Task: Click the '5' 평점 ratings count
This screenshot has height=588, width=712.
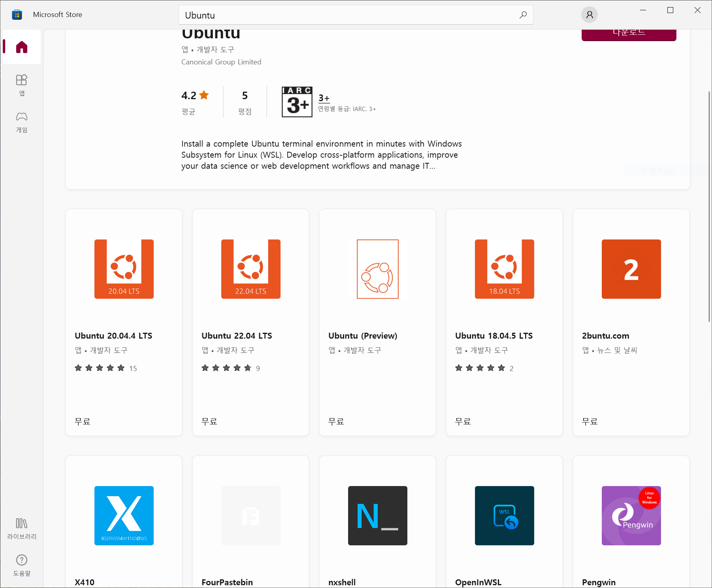Action: (x=245, y=96)
